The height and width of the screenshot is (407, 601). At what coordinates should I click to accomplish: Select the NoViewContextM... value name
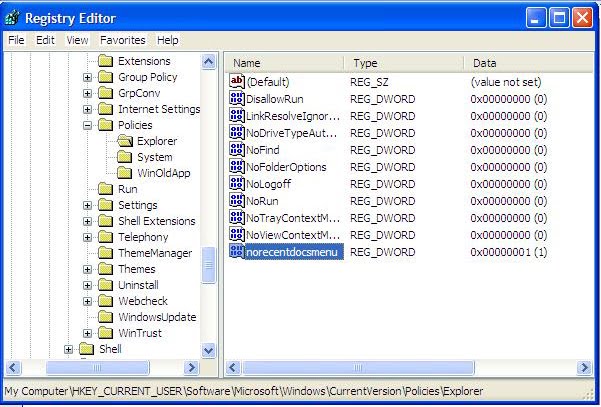293,235
